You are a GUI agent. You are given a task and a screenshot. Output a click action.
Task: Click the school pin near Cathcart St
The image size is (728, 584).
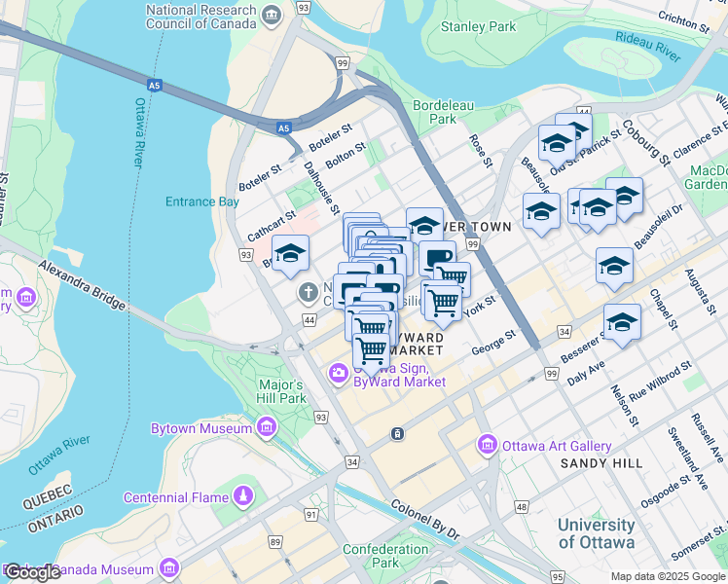tap(290, 256)
